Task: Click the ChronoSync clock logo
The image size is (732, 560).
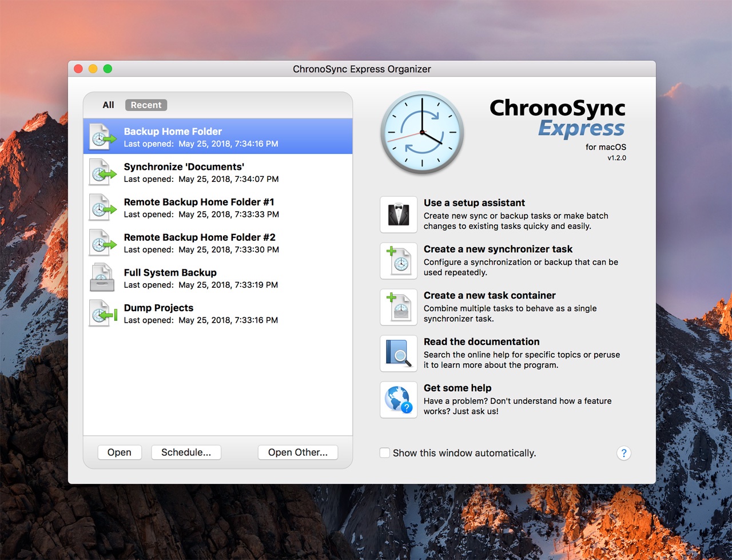Action: coord(422,133)
